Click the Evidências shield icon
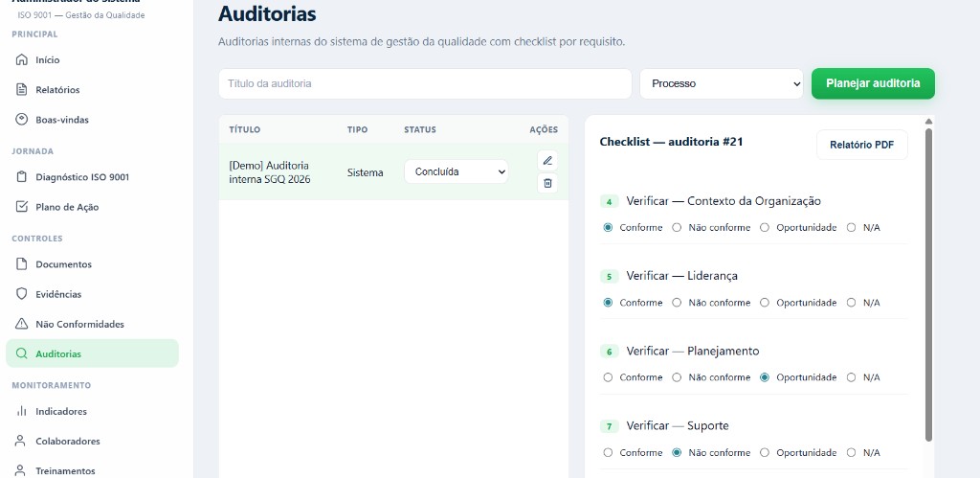Screen dimensions: 980x478 pyautogui.click(x=21, y=294)
